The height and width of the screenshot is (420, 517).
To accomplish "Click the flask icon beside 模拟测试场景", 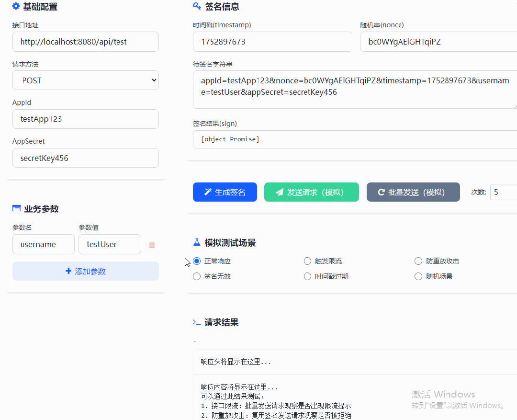I will point(197,242).
